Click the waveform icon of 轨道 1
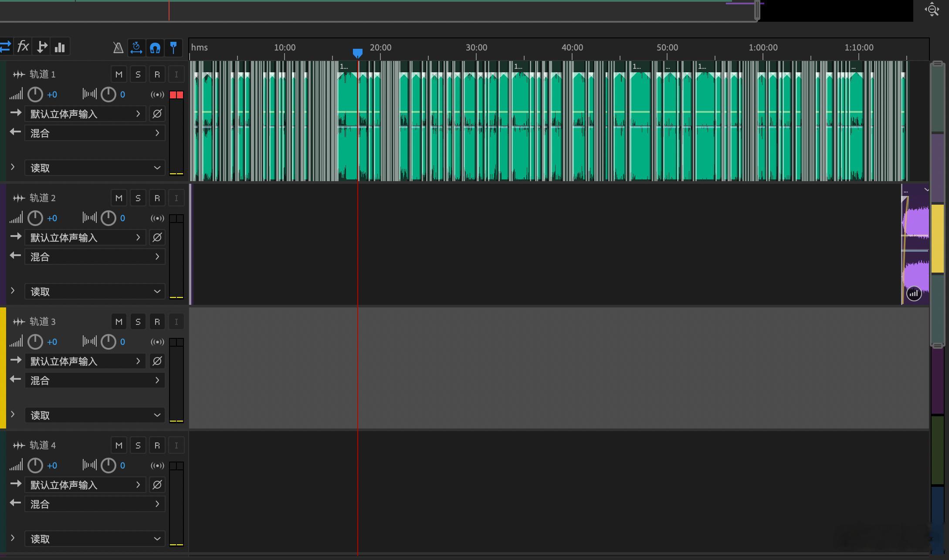The image size is (949, 560). pyautogui.click(x=19, y=74)
